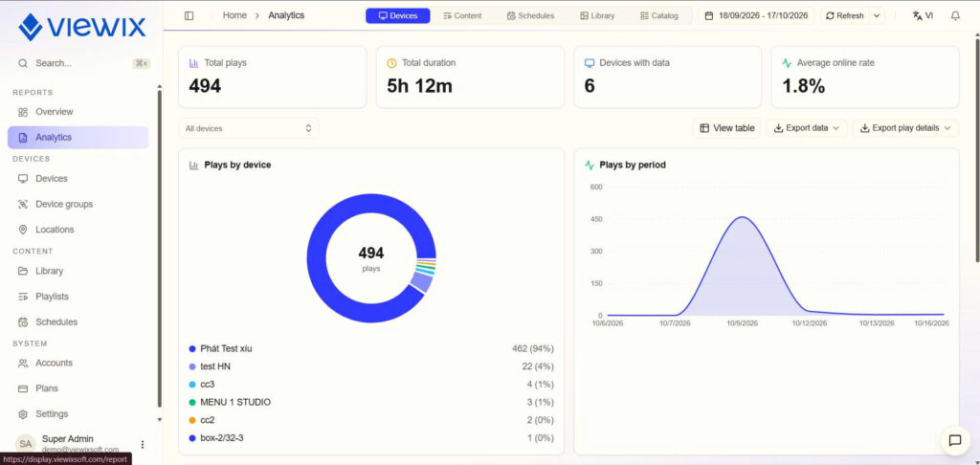Select the Devices tab
This screenshot has width=980, height=465.
pos(398,15)
